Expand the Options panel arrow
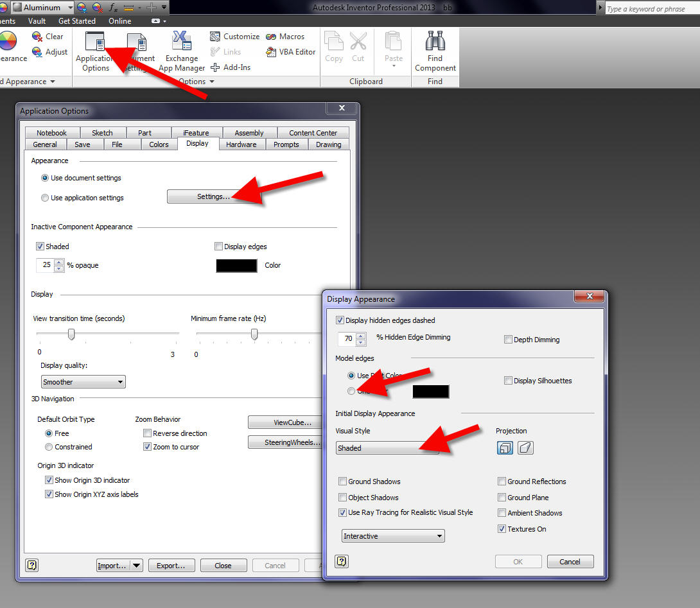This screenshot has width=700, height=608. tap(212, 82)
